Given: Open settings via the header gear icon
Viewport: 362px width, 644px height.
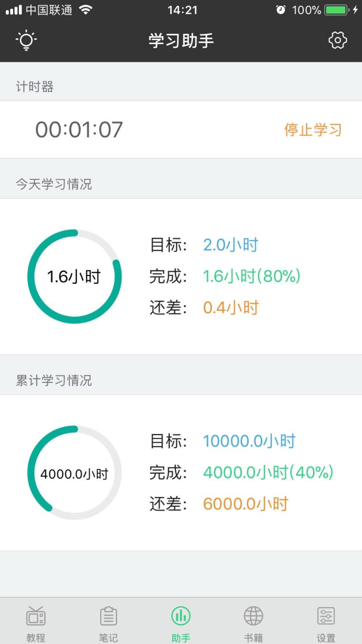Looking at the screenshot, I should click(337, 40).
